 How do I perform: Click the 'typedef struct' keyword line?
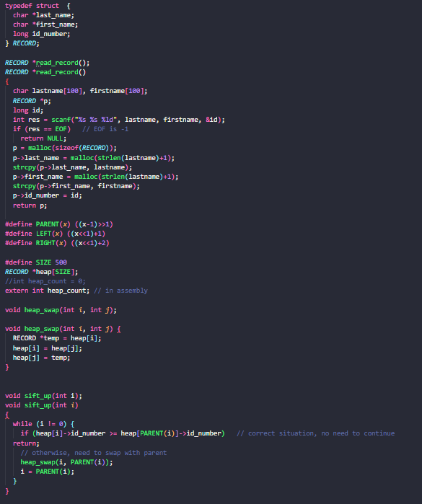pos(38,6)
